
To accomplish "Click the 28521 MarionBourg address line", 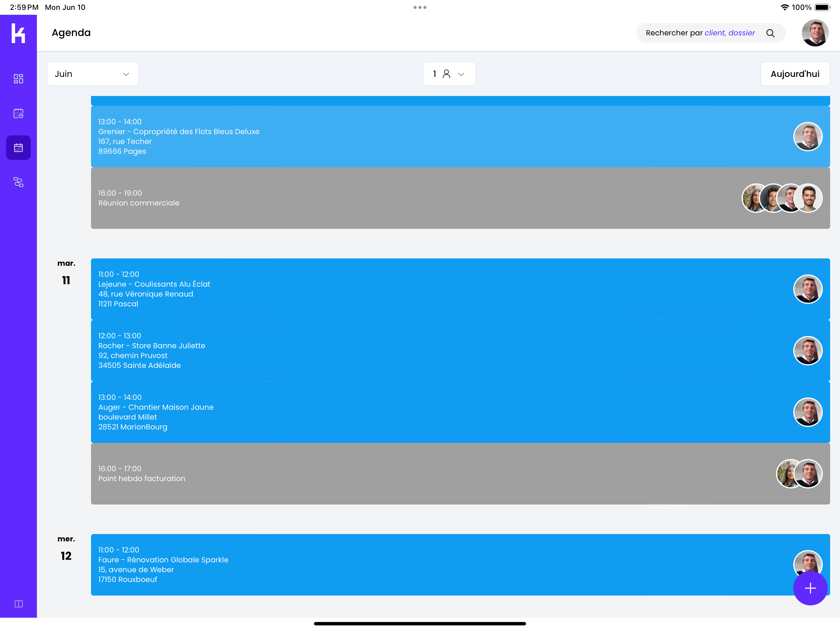I will pos(133,427).
